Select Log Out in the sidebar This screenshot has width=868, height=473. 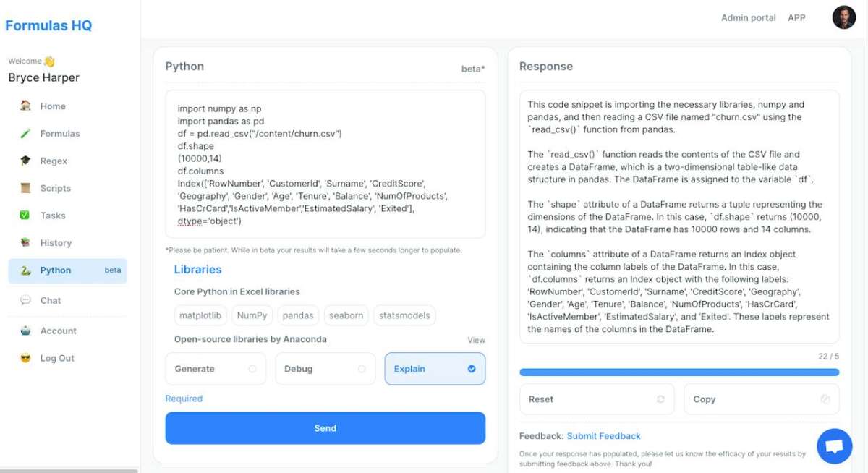coord(57,358)
